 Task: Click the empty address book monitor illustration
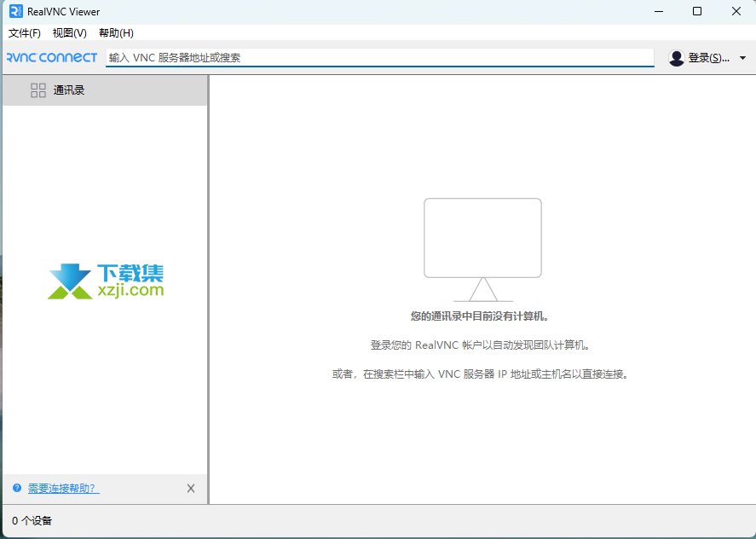pos(482,250)
